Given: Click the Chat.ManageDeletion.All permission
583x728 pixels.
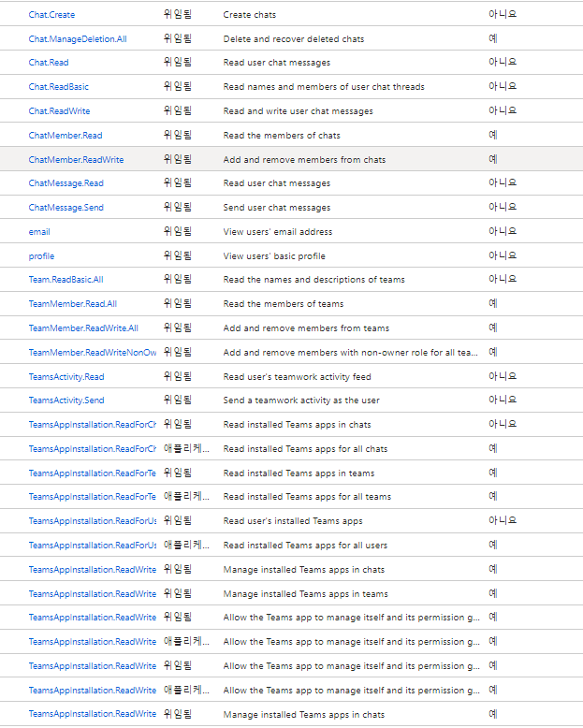Looking at the screenshot, I should 78,39.
